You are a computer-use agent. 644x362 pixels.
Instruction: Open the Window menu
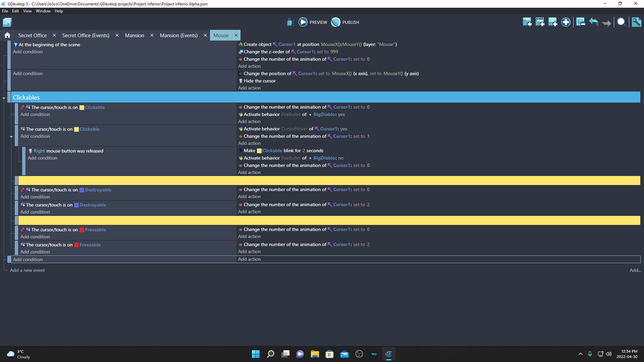coord(43,11)
